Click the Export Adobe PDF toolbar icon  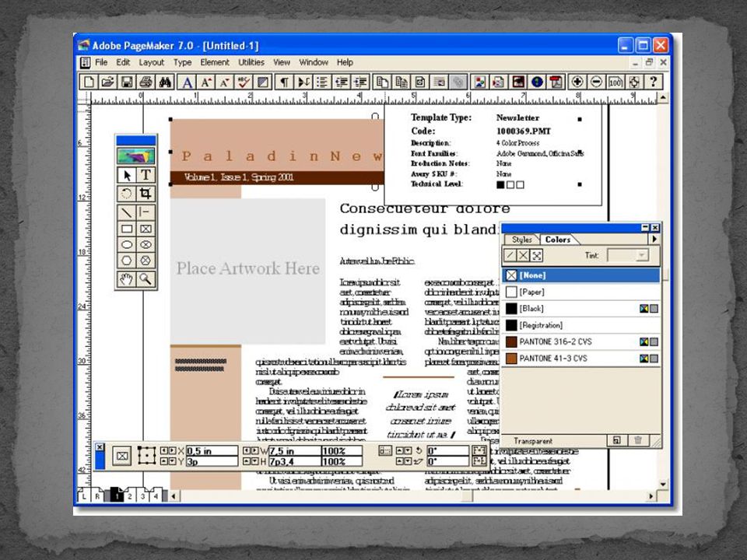(x=556, y=82)
